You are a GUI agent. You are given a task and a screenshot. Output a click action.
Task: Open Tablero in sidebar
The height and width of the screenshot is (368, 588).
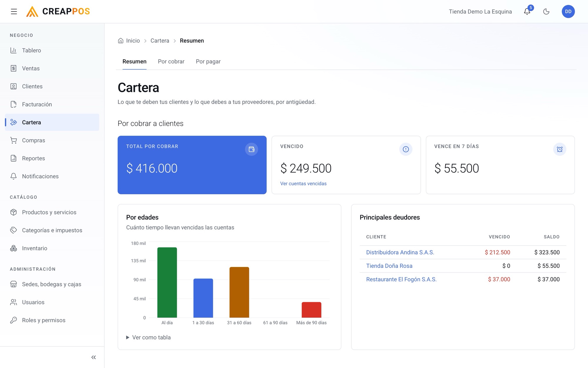(x=52, y=50)
